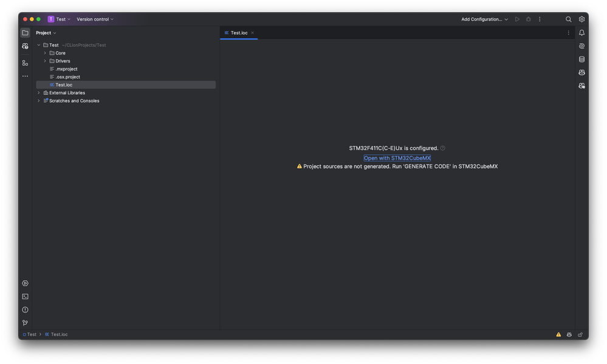Select the Test.ioc editor tab

coord(239,33)
